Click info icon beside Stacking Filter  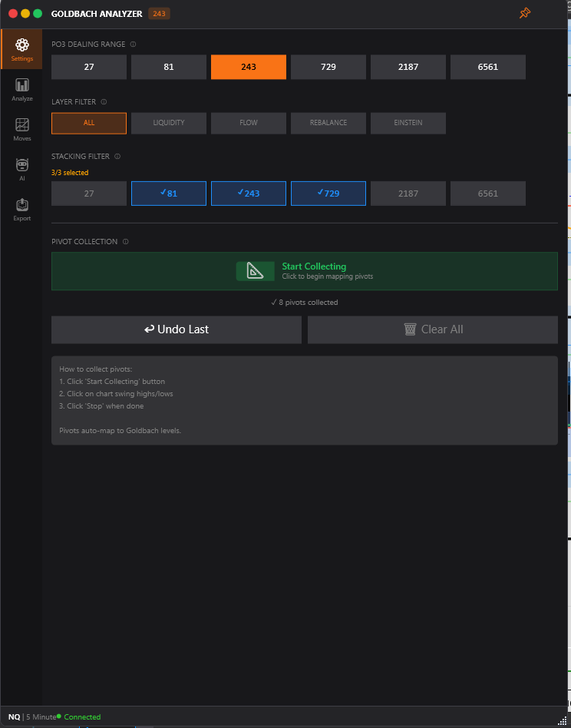[x=117, y=157]
